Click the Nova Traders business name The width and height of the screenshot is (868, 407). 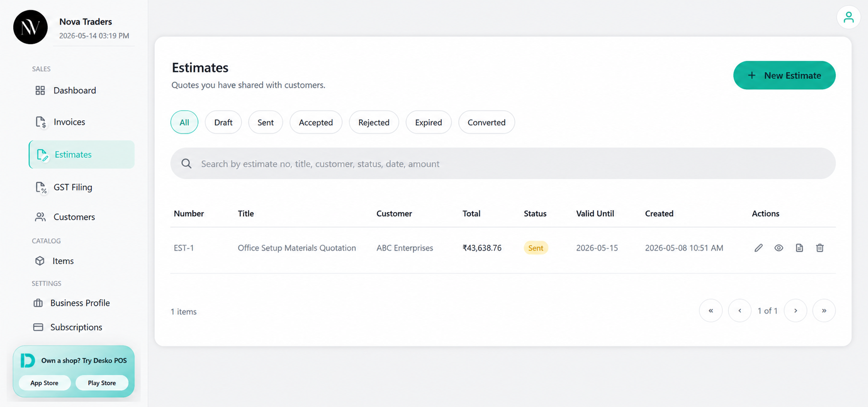(x=85, y=22)
